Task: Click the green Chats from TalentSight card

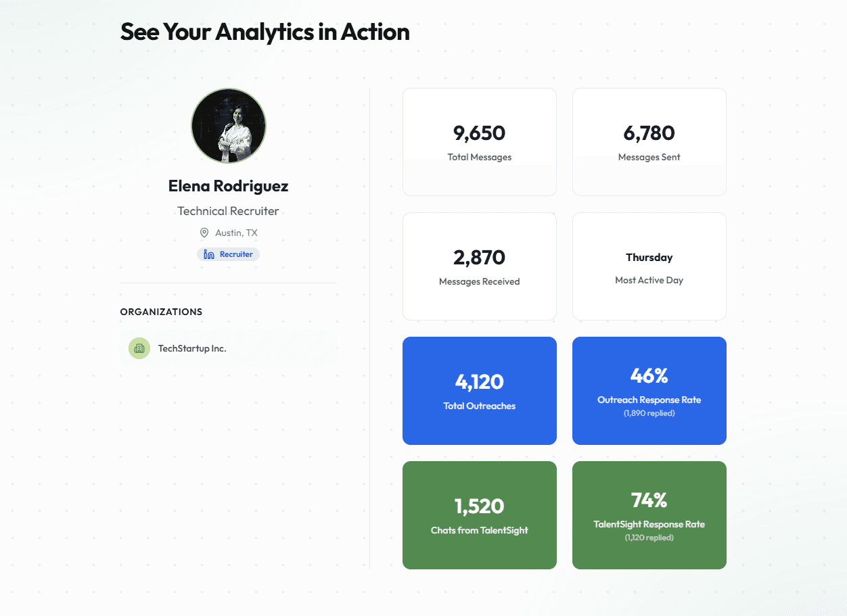Action: pyautogui.click(x=479, y=515)
